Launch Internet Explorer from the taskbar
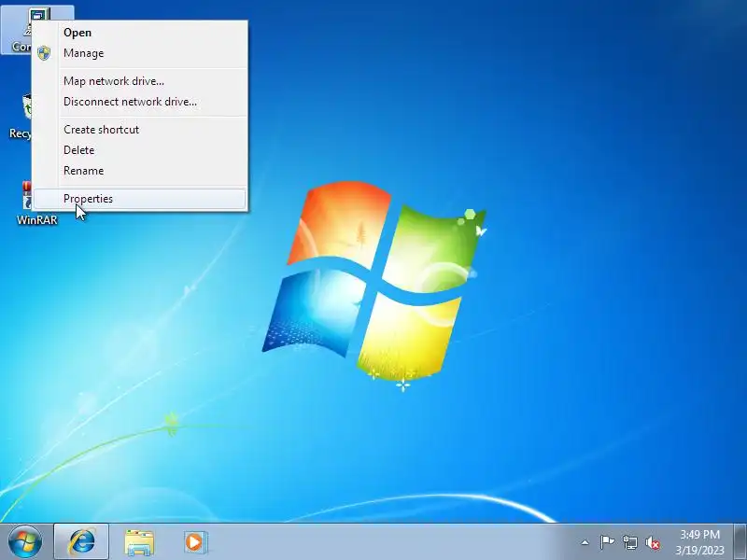 click(x=81, y=542)
